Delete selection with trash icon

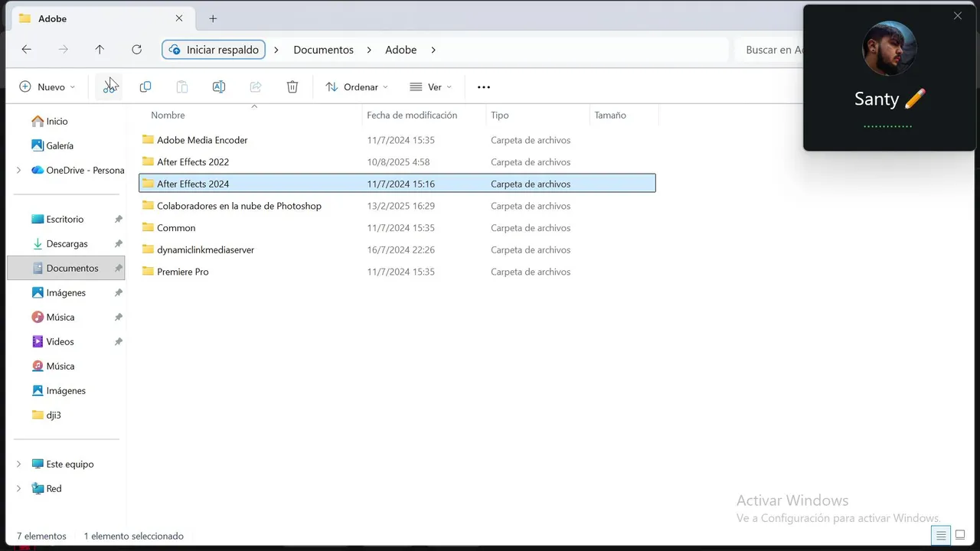tap(292, 87)
